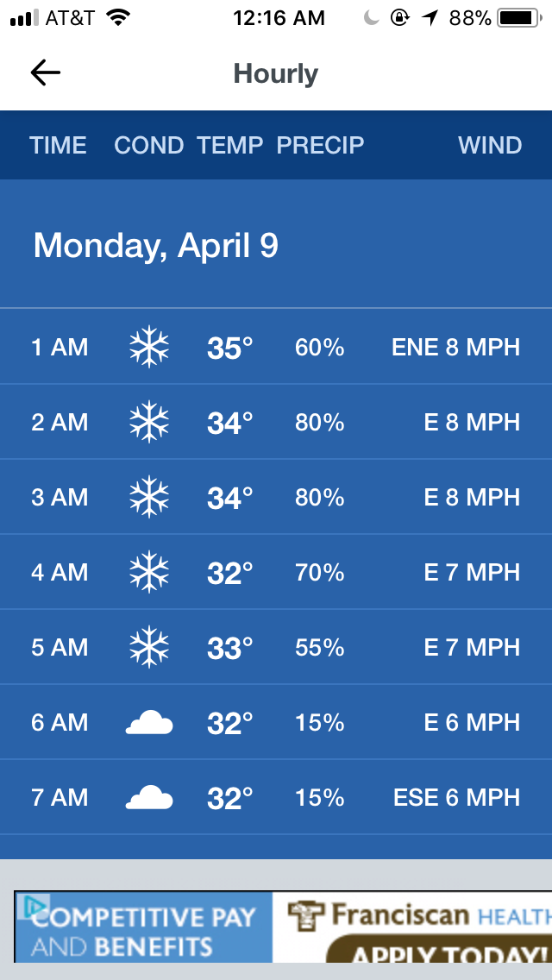
Task: Tap the WIND column header
Action: click(490, 145)
